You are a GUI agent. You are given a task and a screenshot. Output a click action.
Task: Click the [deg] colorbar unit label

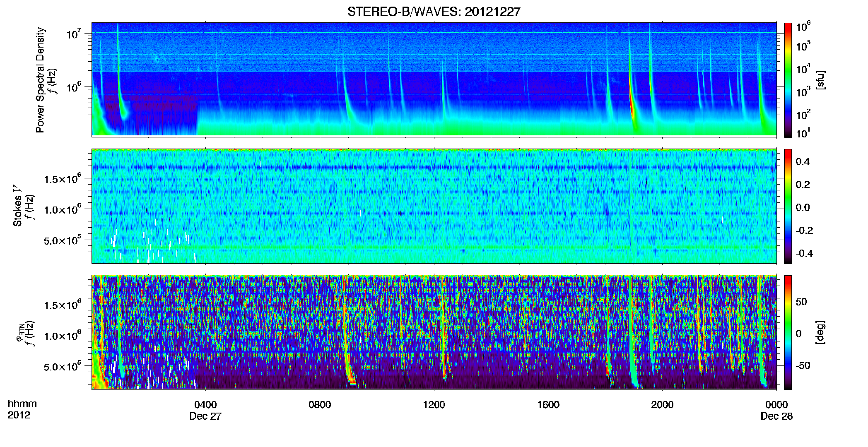point(820,332)
